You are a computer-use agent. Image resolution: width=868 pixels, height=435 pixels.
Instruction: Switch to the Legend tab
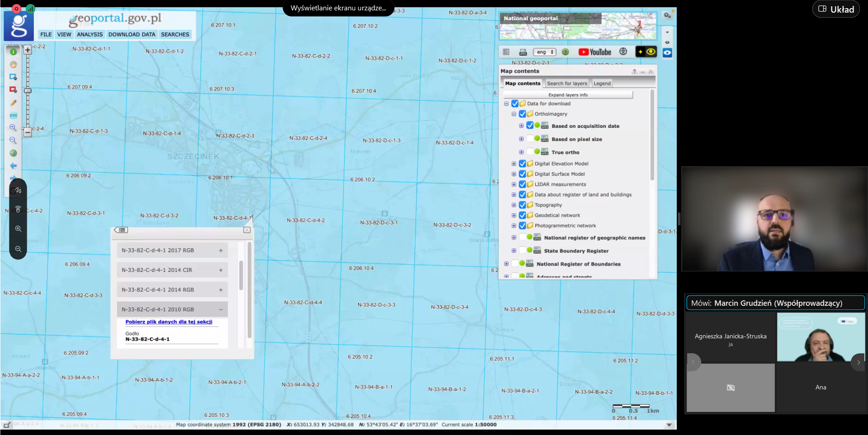tap(602, 84)
